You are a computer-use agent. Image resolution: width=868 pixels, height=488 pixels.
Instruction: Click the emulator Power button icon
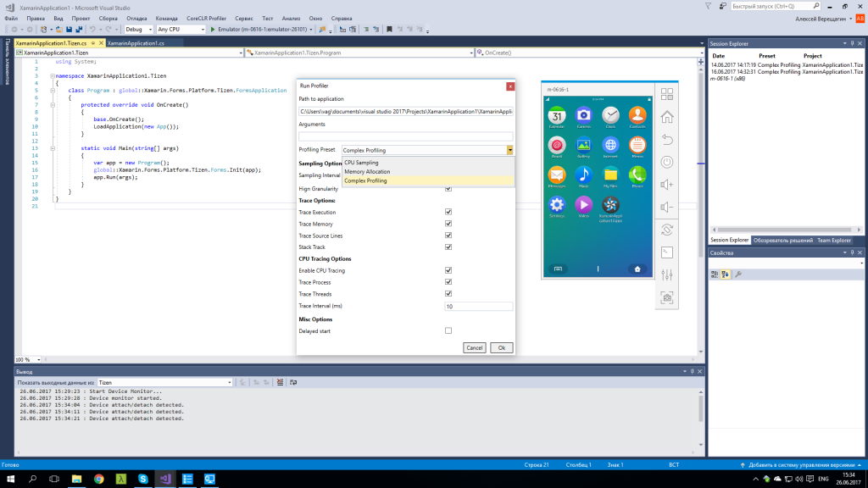coord(666,162)
